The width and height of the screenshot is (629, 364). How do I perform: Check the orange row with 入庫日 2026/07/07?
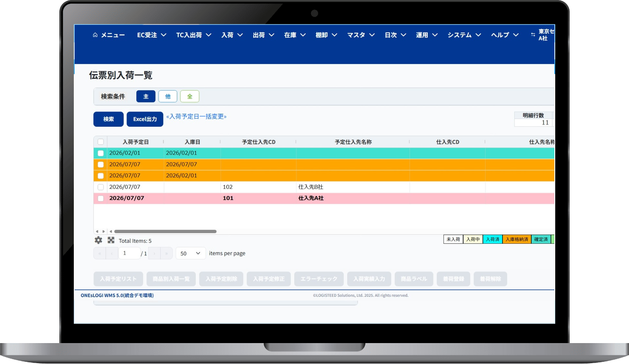(101, 164)
